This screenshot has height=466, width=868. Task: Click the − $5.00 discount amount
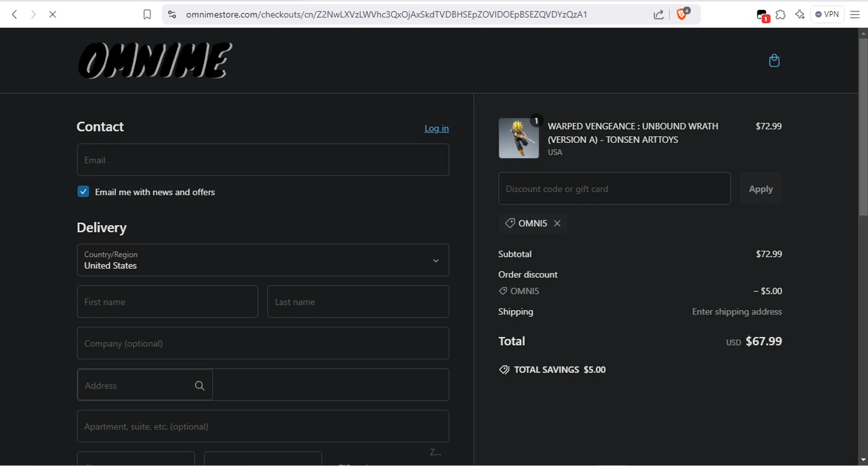(768, 291)
